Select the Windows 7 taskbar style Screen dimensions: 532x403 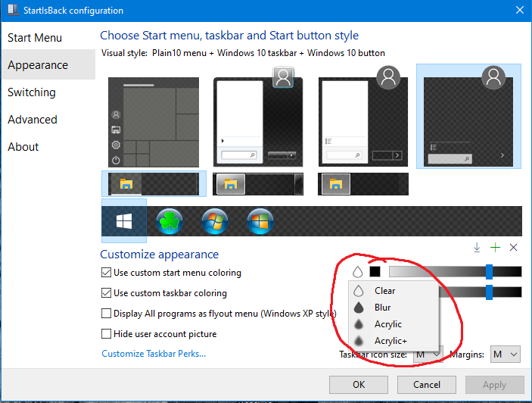(x=258, y=184)
